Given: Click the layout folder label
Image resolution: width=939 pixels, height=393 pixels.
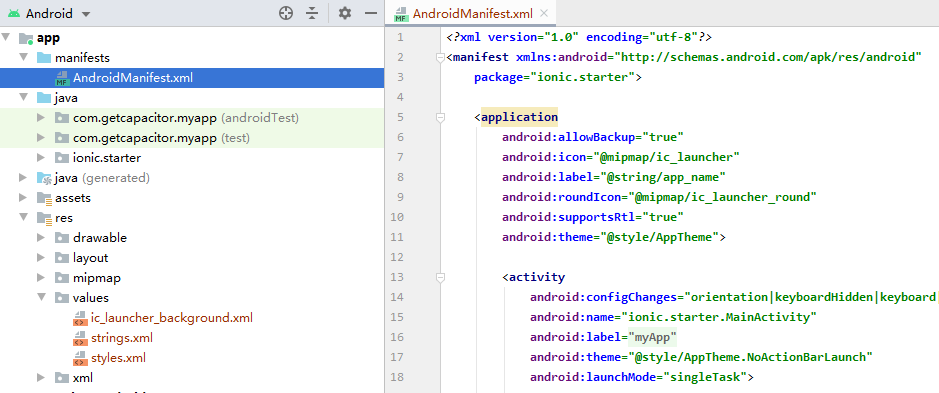Looking at the screenshot, I should click(x=90, y=258).
